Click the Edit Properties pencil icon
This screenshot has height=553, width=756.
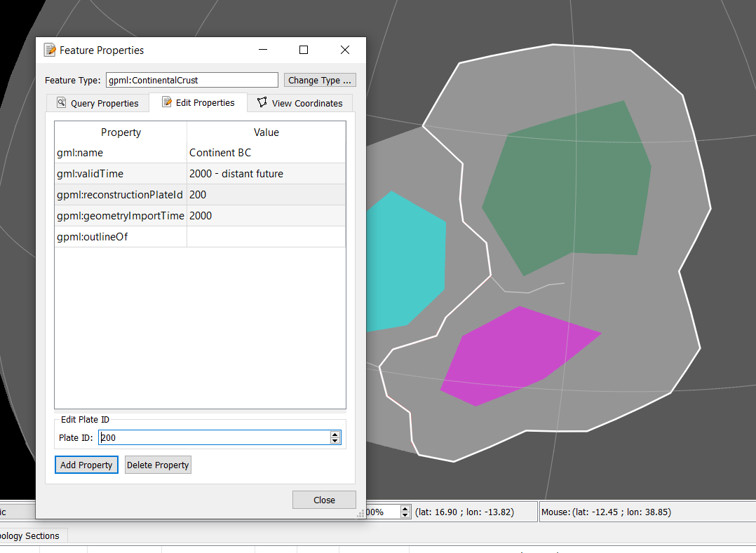click(167, 102)
